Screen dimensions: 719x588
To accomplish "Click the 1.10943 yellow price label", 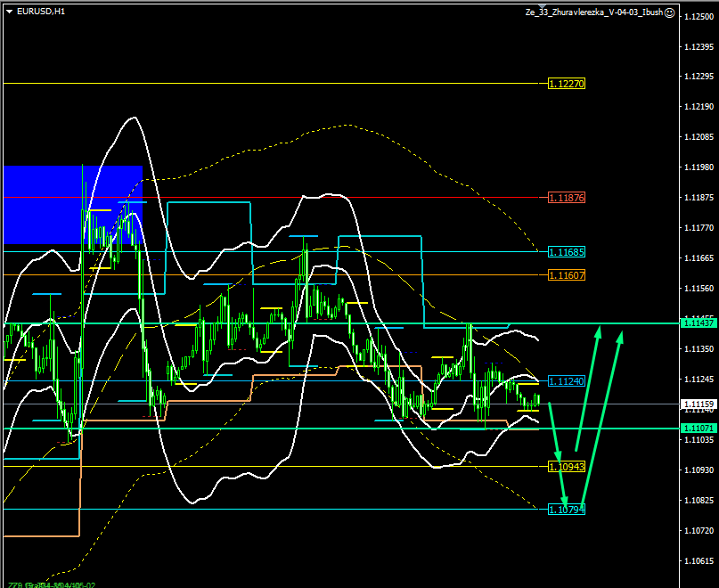I will (x=567, y=467).
